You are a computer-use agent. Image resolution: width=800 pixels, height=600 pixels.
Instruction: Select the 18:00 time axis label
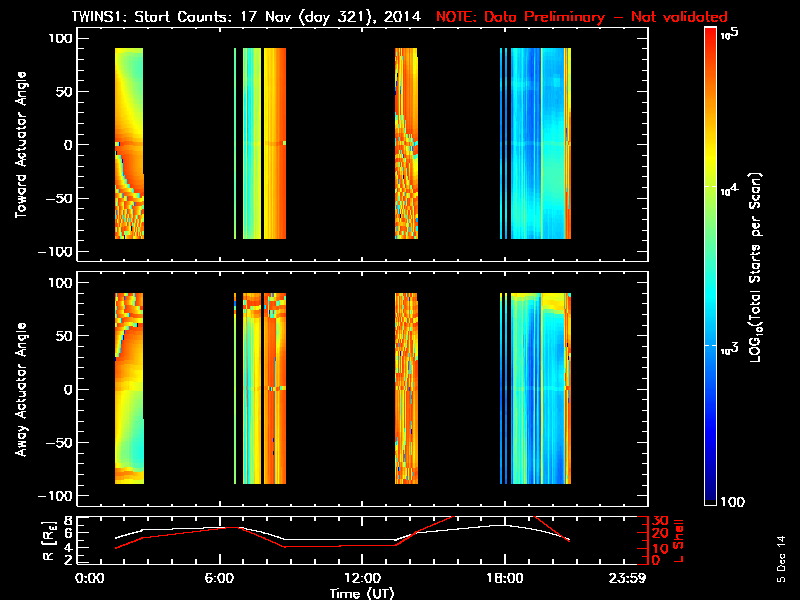pos(505,578)
